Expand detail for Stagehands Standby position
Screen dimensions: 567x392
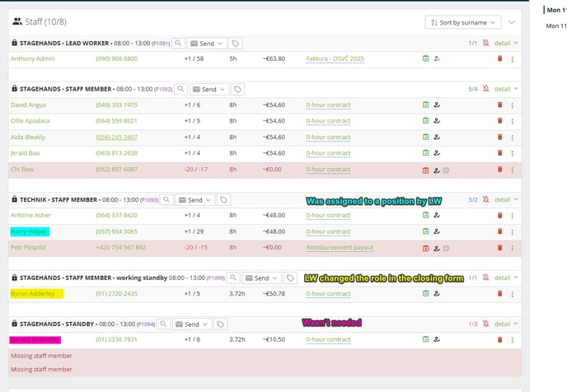click(506, 324)
